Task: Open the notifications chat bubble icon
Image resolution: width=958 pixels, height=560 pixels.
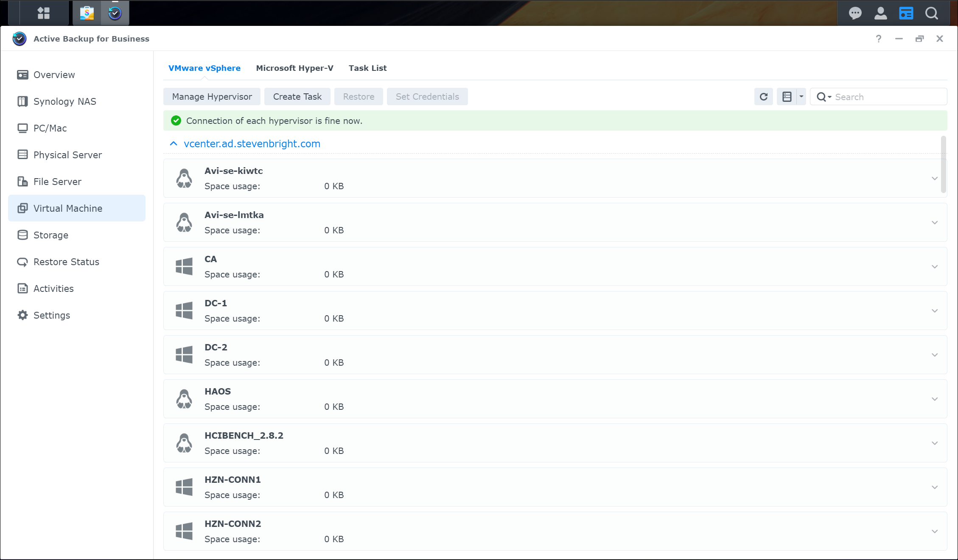Action: [855, 13]
